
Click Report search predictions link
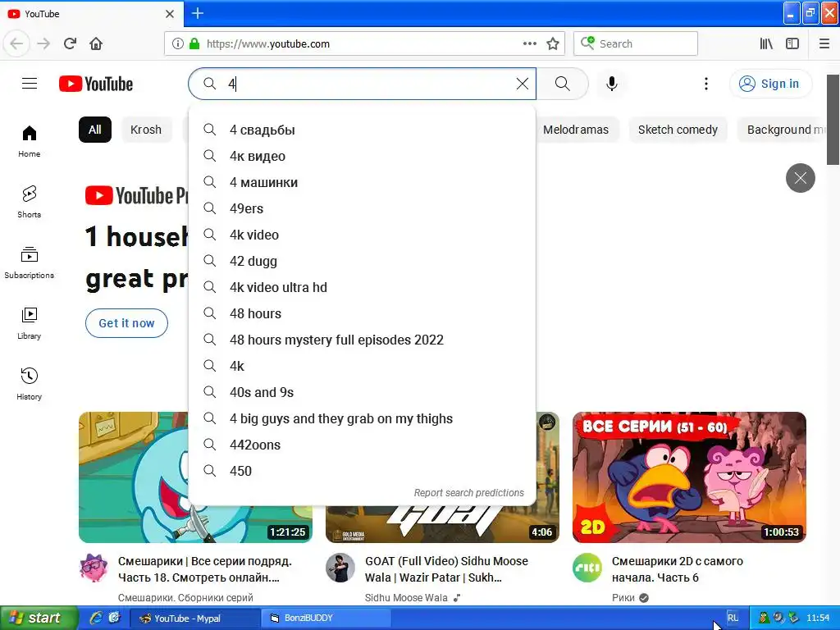click(x=468, y=493)
